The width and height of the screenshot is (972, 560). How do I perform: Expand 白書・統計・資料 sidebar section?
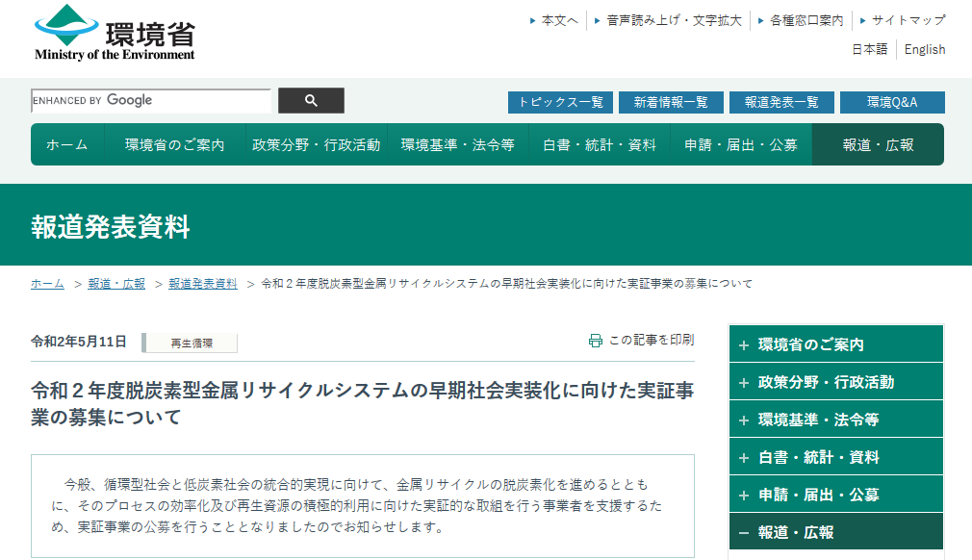pos(835,457)
